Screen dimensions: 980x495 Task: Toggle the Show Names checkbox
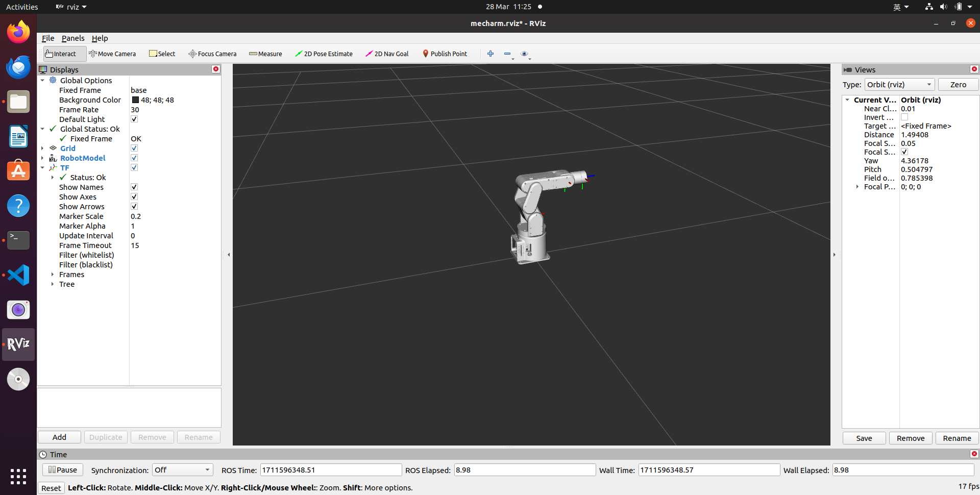tap(134, 187)
